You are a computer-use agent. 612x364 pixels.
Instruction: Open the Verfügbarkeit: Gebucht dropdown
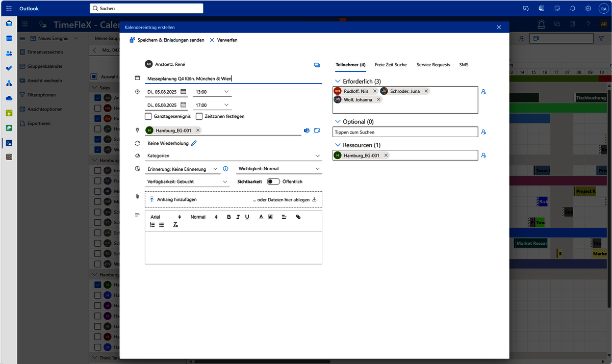coord(187,181)
